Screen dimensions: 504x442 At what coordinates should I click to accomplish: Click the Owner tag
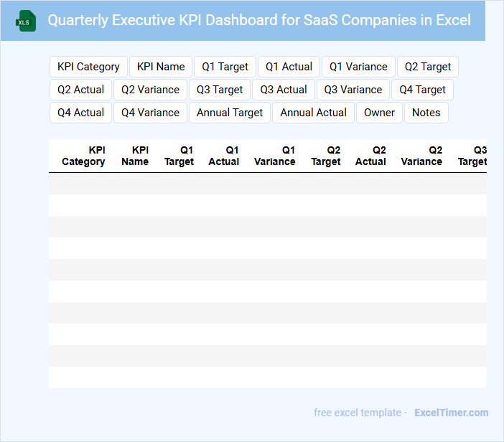379,113
